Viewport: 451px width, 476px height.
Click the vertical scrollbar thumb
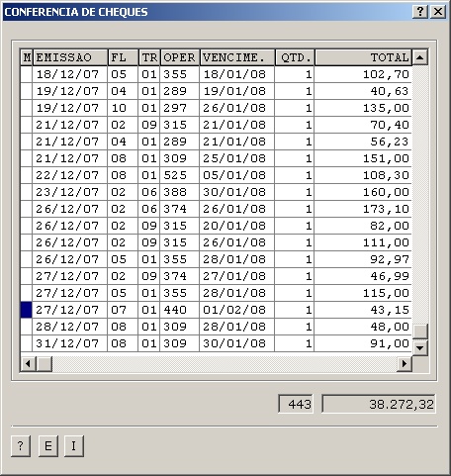pos(420,332)
